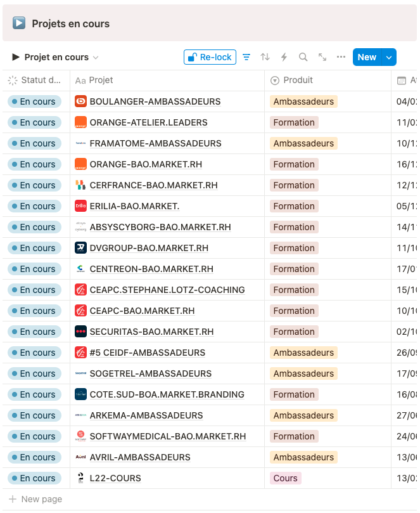
Task: Click the Re-lock button
Action: 210,57
